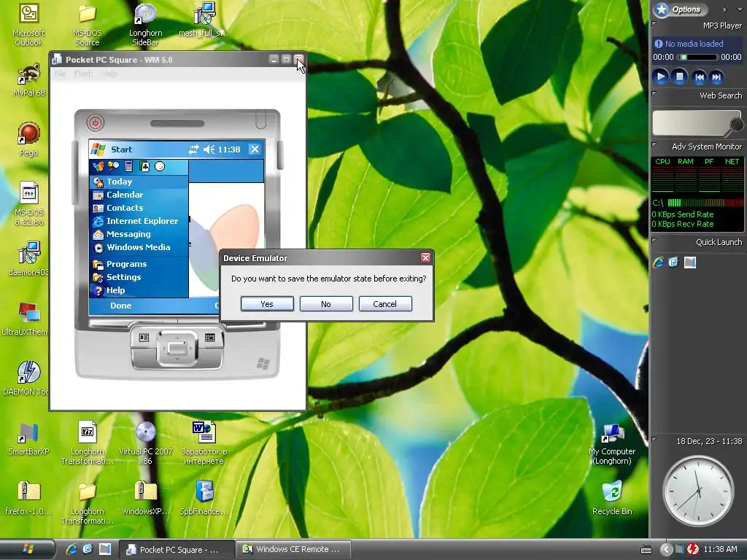Tap the connectivity arrows icon in emulator
Screen dimensions: 747x560
tap(193, 149)
